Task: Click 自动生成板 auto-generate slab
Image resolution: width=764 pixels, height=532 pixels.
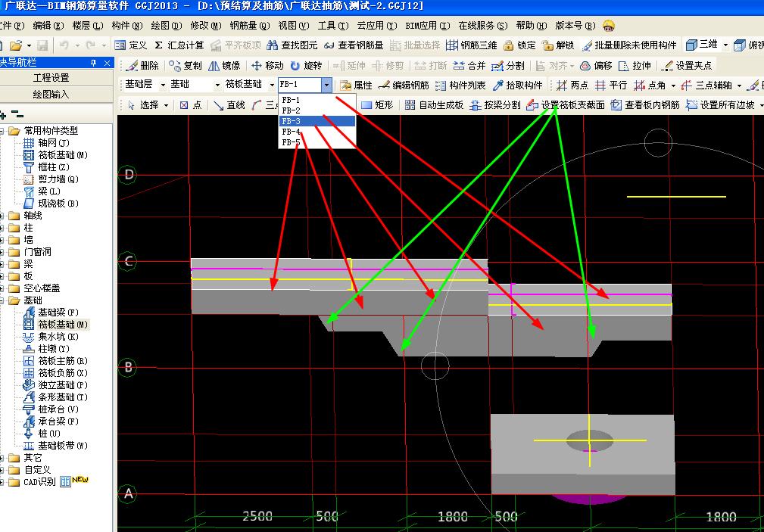Action: 434,104
